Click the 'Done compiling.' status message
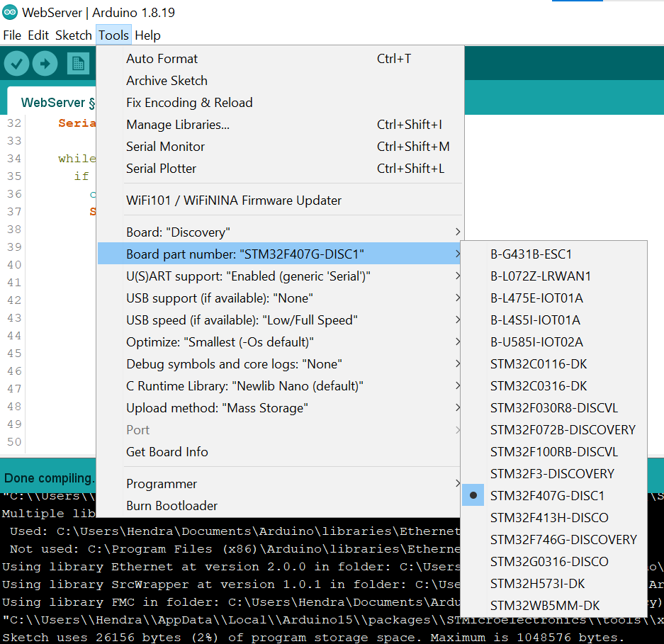This screenshot has width=664, height=644. [x=49, y=478]
